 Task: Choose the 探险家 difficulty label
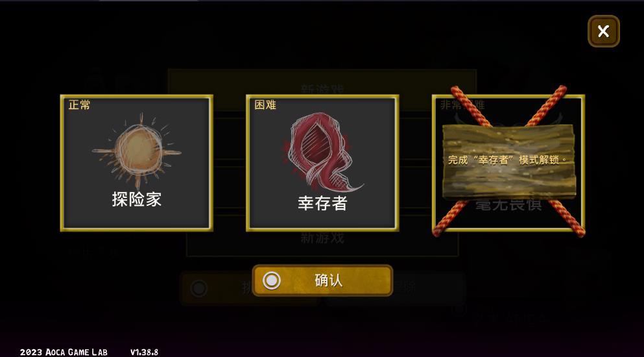(x=137, y=199)
